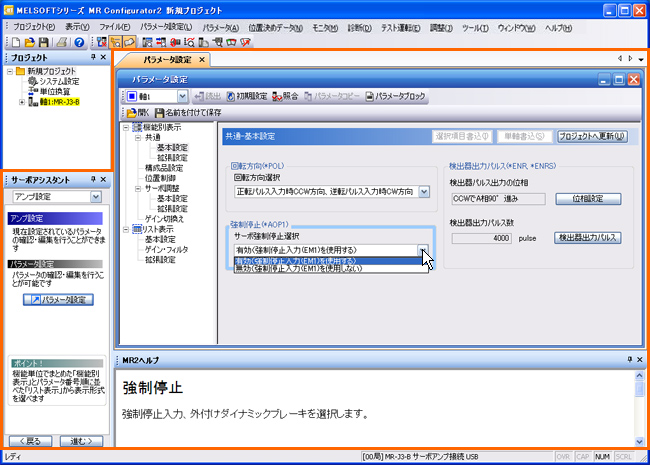Viewport: 650px width, 465px height.
Task: Close the プロジェクト side panel
Action: tap(104, 59)
